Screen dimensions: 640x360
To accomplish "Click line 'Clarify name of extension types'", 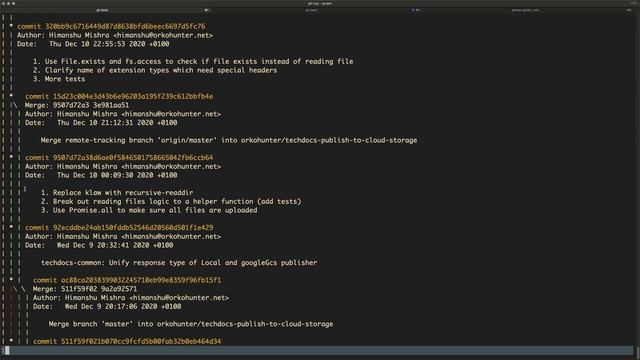I will click(x=155, y=70).
